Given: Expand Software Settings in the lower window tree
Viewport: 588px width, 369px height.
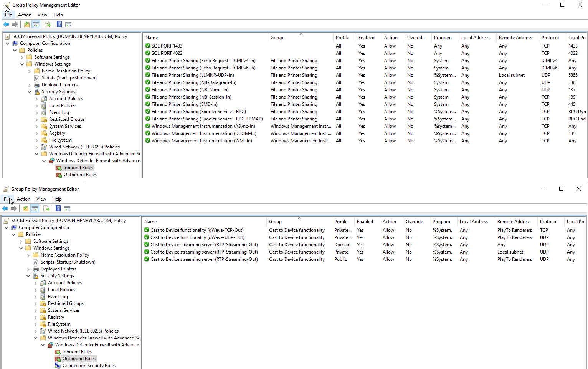Looking at the screenshot, I should pyautogui.click(x=21, y=242).
